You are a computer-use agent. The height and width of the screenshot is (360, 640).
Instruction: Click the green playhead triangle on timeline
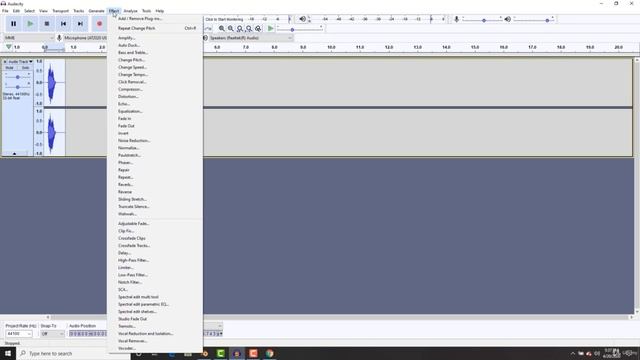(x=8, y=47)
